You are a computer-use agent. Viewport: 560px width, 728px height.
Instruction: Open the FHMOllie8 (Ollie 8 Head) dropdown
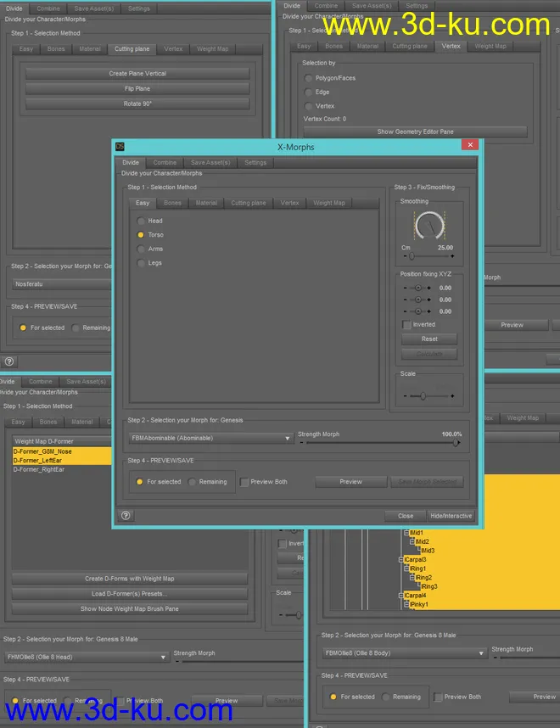coord(91,657)
